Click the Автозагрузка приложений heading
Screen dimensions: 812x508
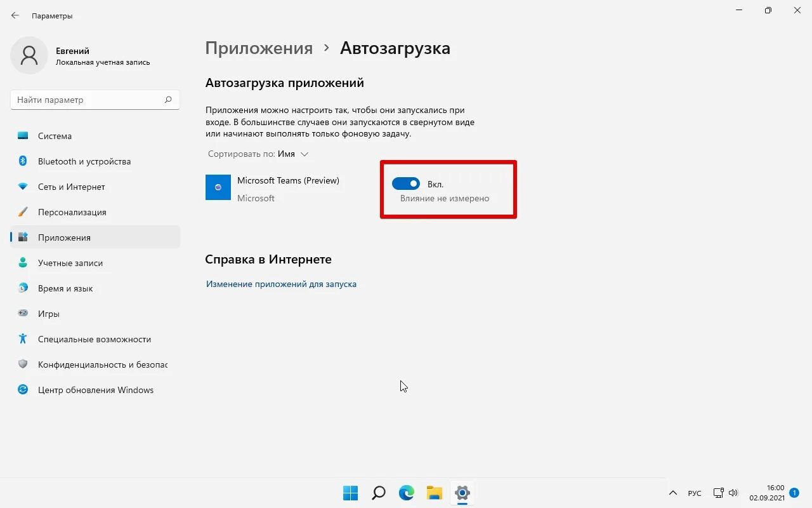coord(284,83)
